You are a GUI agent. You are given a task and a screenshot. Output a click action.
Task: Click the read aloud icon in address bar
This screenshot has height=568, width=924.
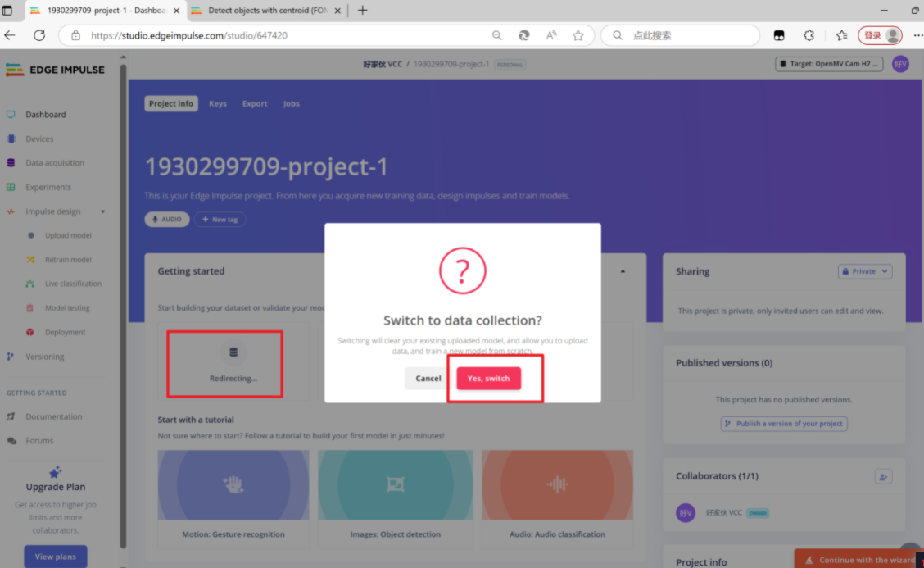pos(551,35)
